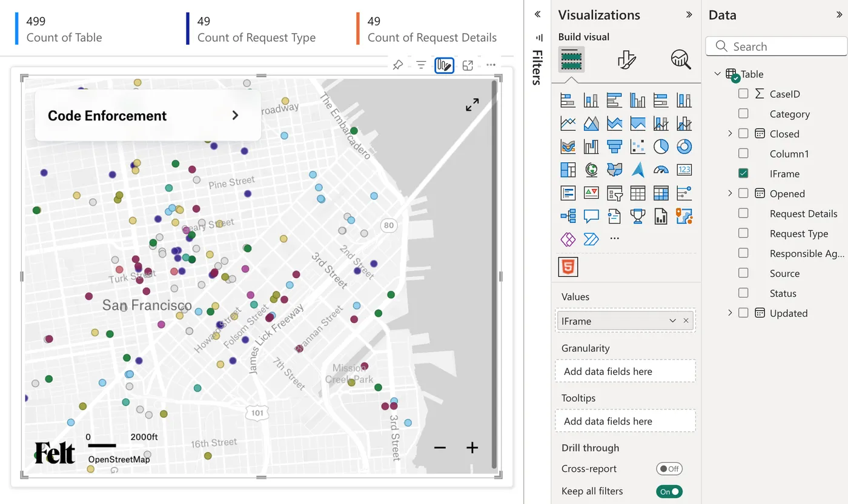This screenshot has height=504, width=848.
Task: Select the HTML5 custom visual icon
Action: [568, 267]
